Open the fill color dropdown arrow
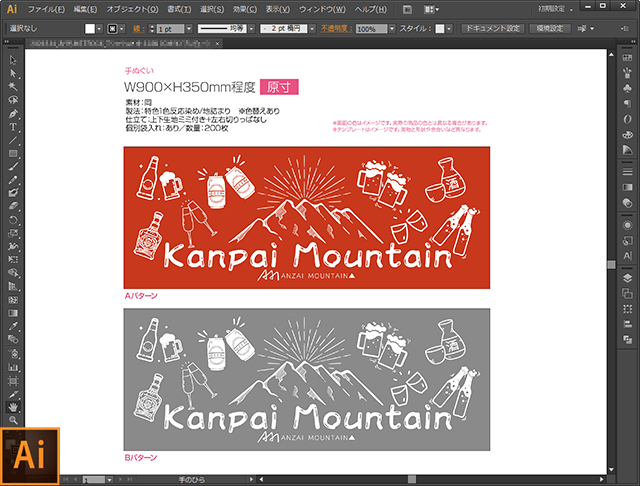The height and width of the screenshot is (486, 640). point(99,29)
